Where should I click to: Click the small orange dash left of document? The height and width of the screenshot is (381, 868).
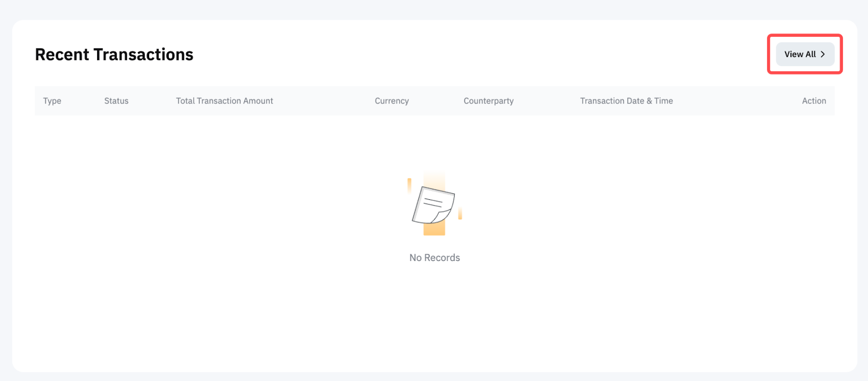(410, 186)
